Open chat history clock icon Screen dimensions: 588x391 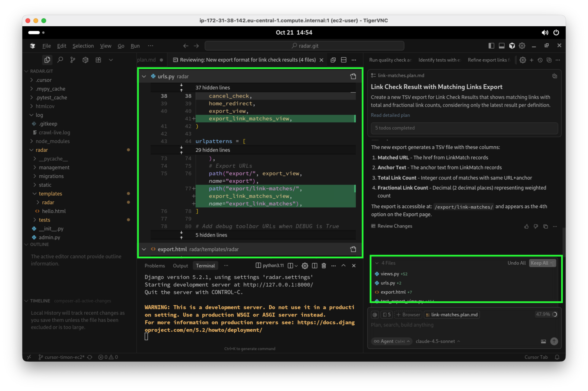pos(540,60)
